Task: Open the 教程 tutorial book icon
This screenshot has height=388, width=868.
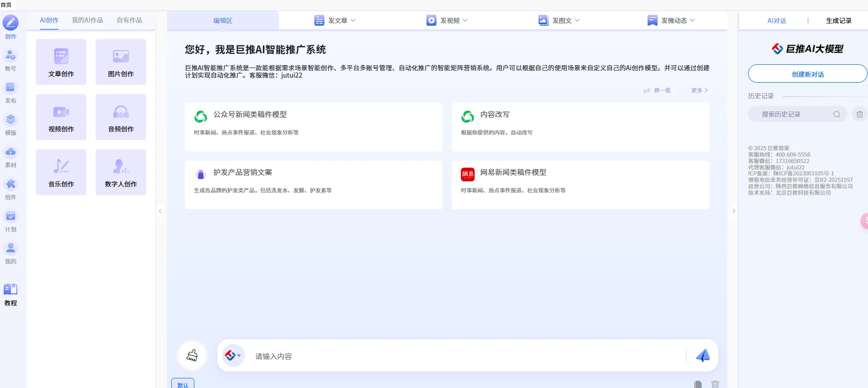Action: coord(11,289)
